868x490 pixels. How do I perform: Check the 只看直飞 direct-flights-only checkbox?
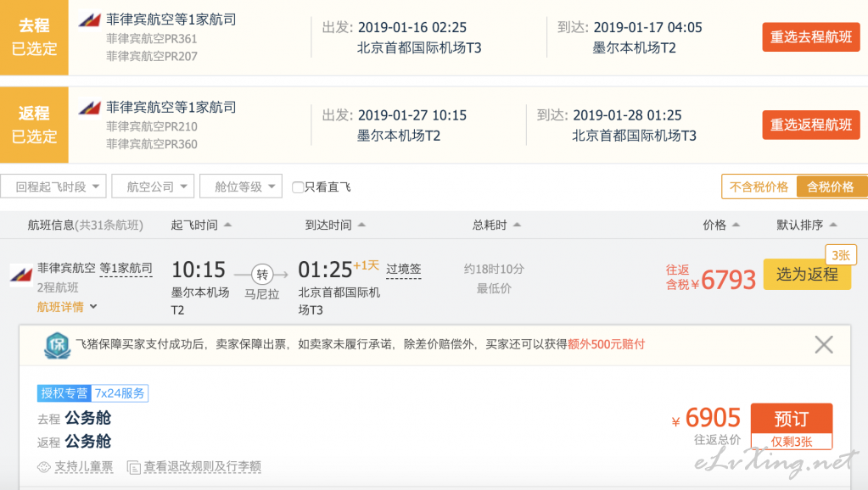[x=297, y=187]
